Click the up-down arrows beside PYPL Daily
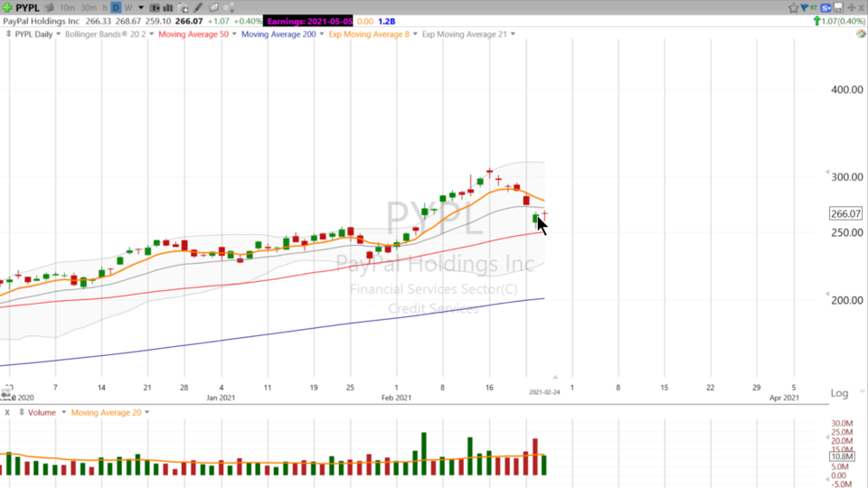868x488 pixels. 8,34
